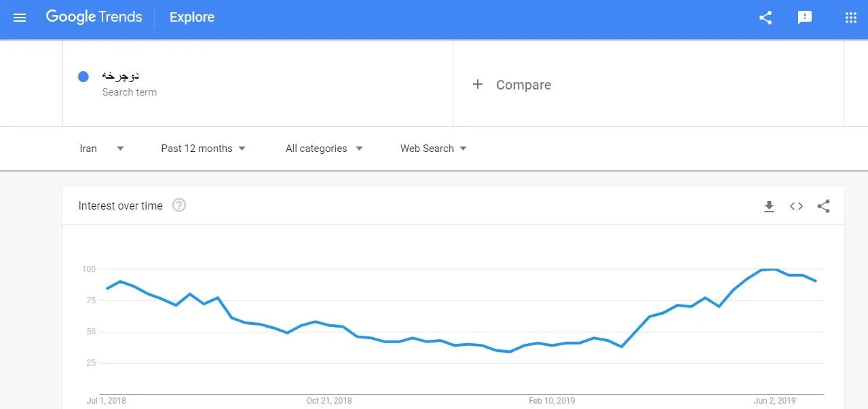Image resolution: width=868 pixels, height=409 pixels.
Task: Click the Oct 21, 2018 axis label
Action: (329, 401)
